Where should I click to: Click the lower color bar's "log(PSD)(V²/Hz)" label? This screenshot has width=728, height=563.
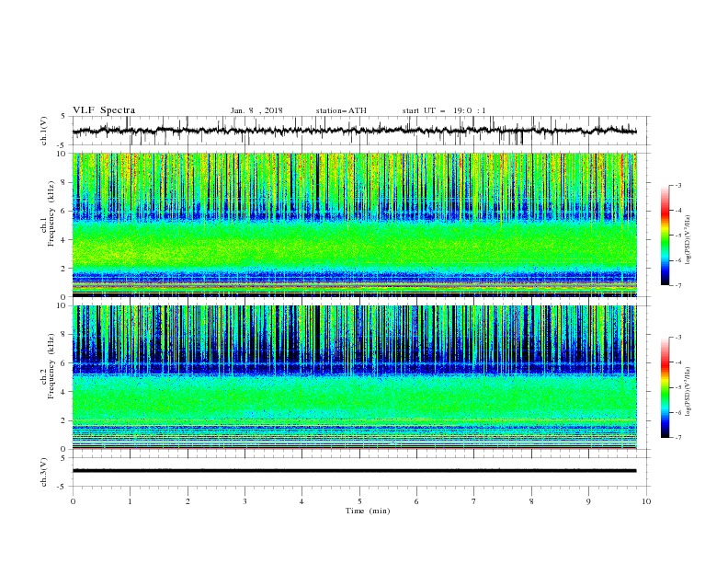point(688,391)
